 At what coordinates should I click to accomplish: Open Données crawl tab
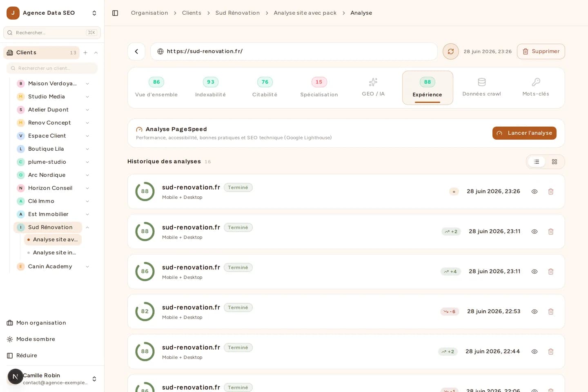coord(481,88)
